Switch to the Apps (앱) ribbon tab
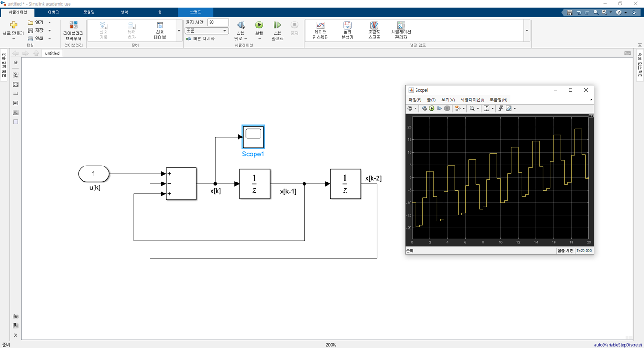Screen dimensions: 644x348 160,12
